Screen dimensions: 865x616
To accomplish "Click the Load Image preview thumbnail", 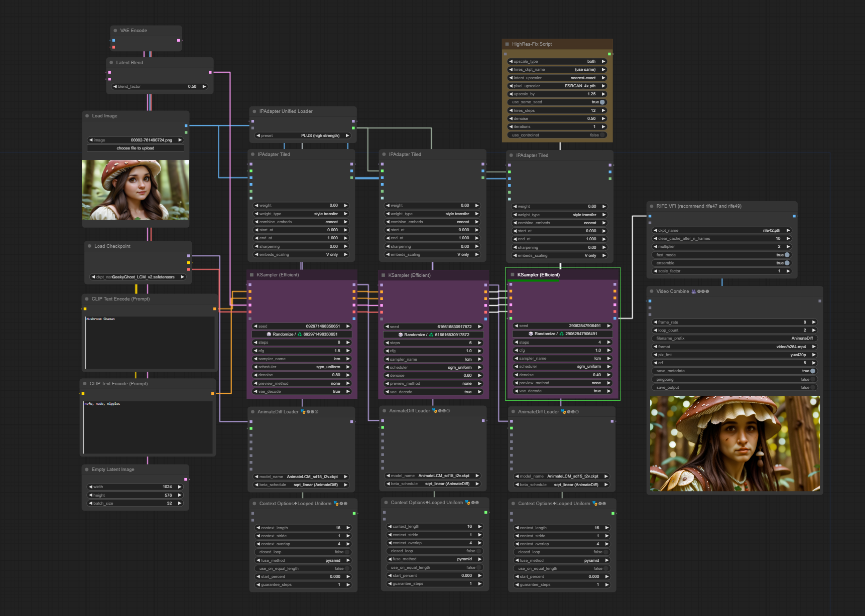I will (136, 190).
